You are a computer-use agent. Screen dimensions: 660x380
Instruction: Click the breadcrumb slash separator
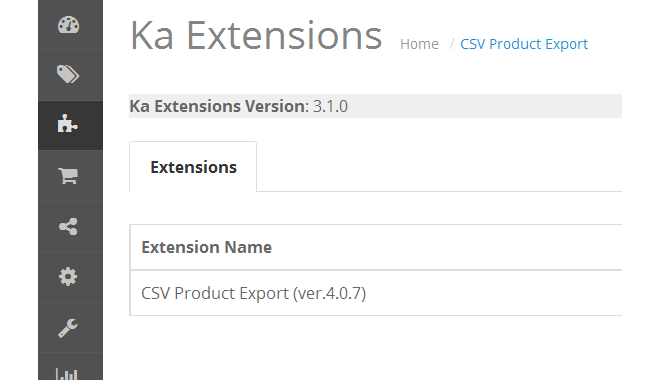(x=452, y=44)
